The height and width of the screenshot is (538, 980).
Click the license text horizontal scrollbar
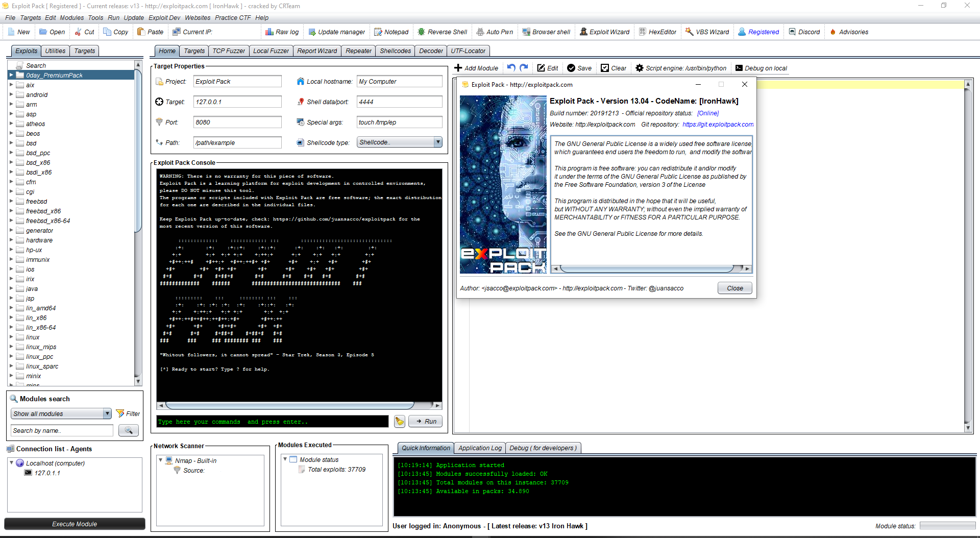(647, 268)
